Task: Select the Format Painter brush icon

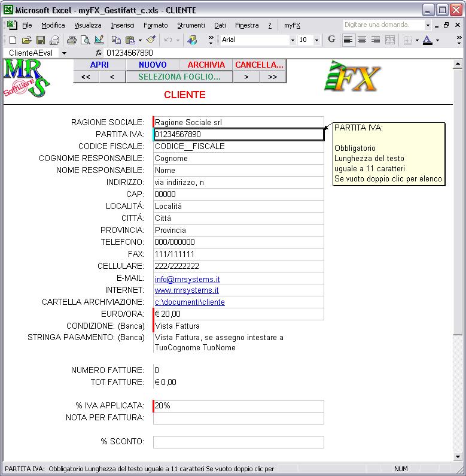Action: point(151,40)
